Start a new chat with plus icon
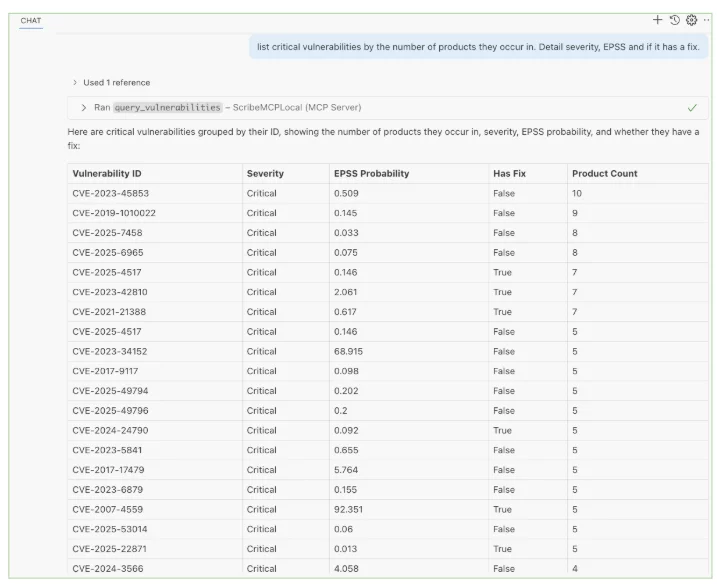Image resolution: width=717 pixels, height=585 pixels. (657, 20)
